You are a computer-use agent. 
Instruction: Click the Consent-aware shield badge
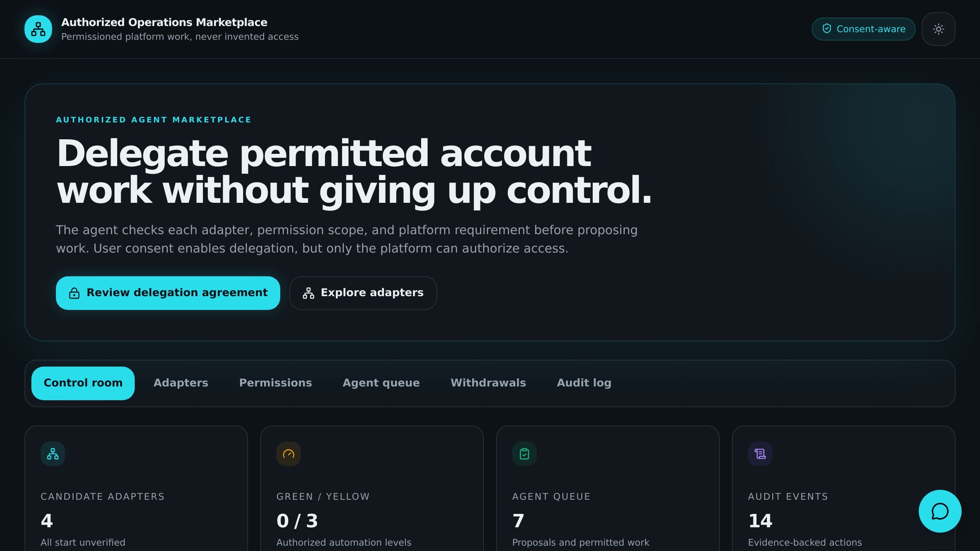[x=863, y=29]
